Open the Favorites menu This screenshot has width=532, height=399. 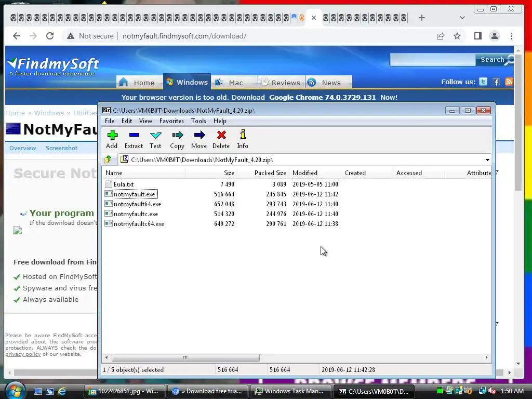pyautogui.click(x=171, y=121)
